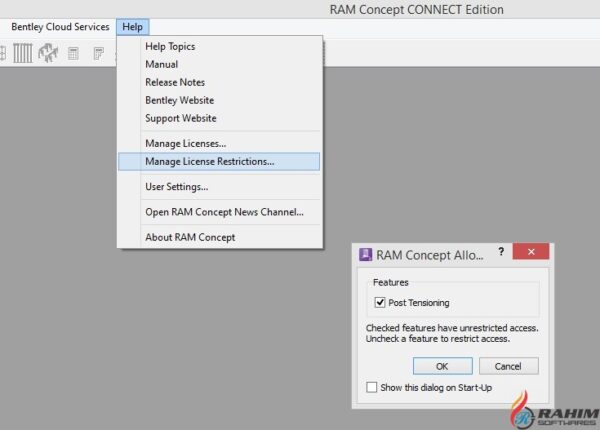Image resolution: width=600 pixels, height=430 pixels.
Task: Click the circular arrows toolbar icon
Action: coord(47,54)
